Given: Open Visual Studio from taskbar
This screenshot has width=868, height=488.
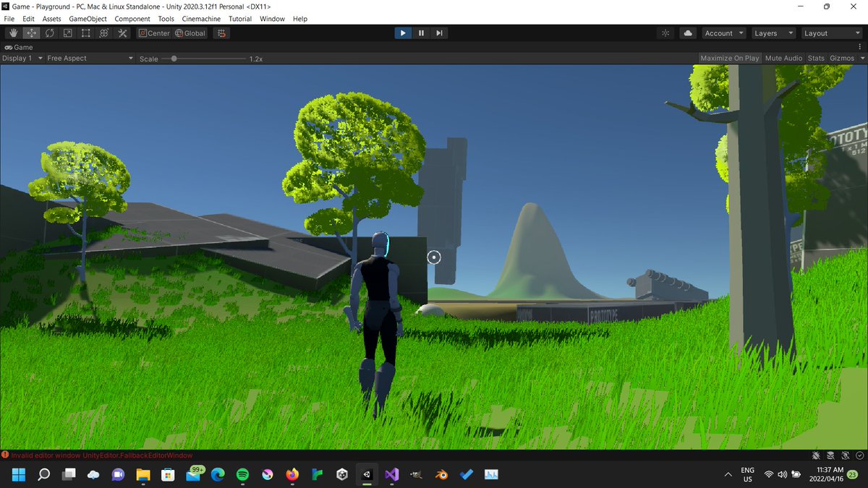Looking at the screenshot, I should coord(391,475).
